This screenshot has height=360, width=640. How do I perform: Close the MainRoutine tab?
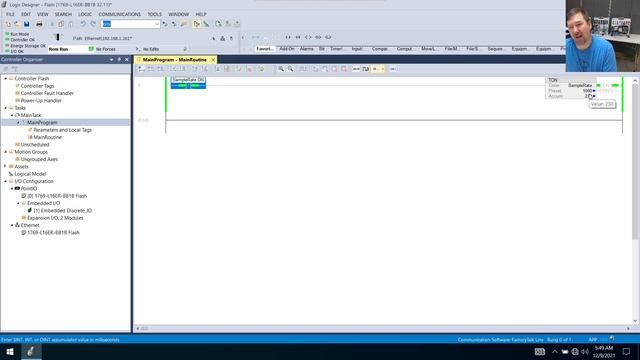pos(213,60)
